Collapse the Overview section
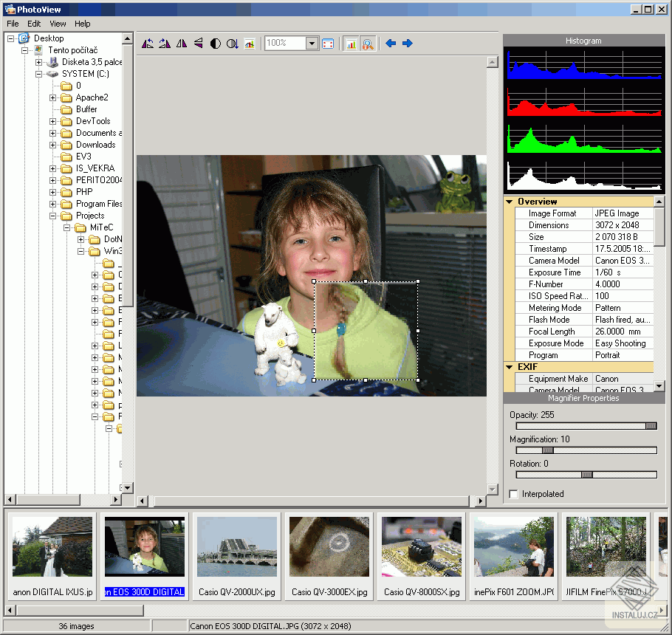Screen dimensions: 672x635 click(x=509, y=201)
